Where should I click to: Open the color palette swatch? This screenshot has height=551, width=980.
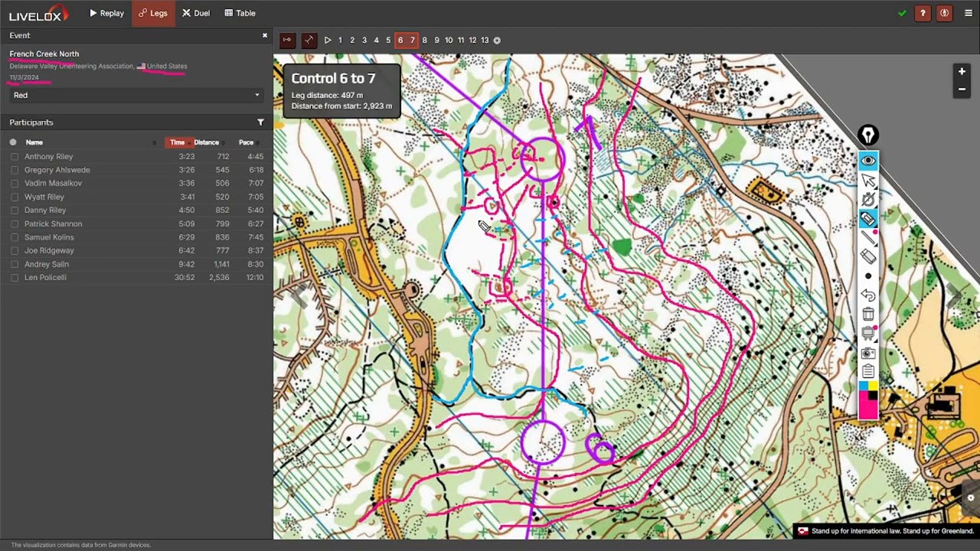point(867,401)
